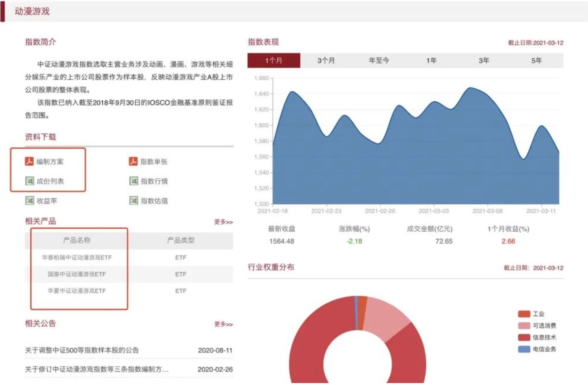Open the 指数行情 file link
This screenshot has height=385, width=588.
point(154,181)
